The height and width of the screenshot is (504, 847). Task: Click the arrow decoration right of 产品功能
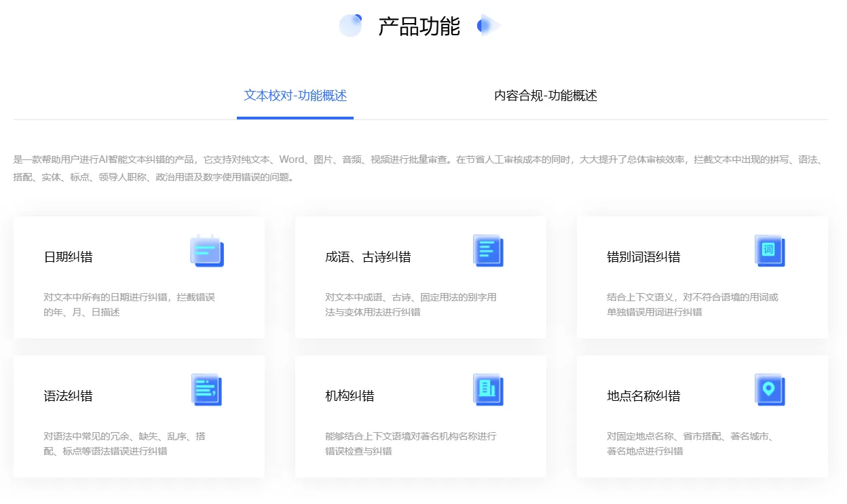[x=489, y=26]
